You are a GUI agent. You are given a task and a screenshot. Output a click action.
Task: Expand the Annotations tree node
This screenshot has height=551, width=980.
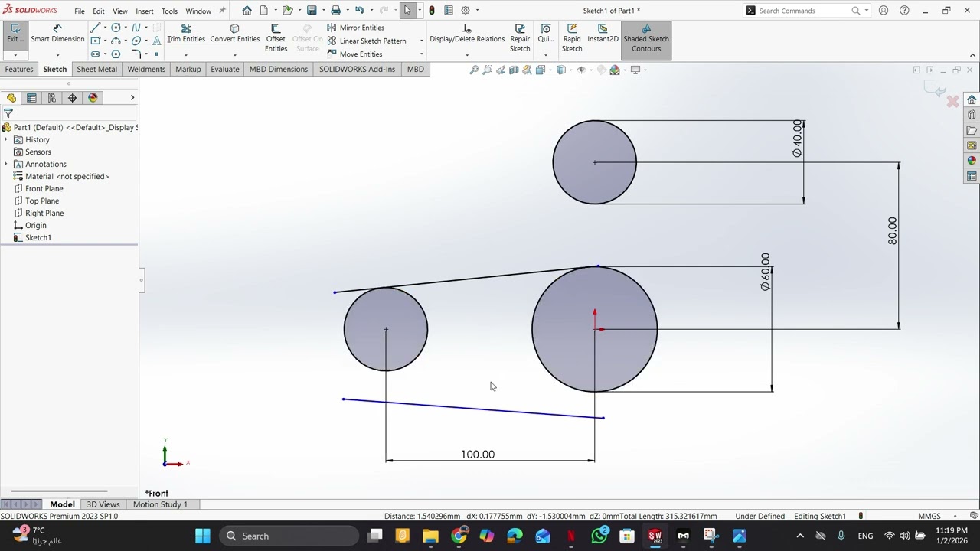tap(6, 165)
